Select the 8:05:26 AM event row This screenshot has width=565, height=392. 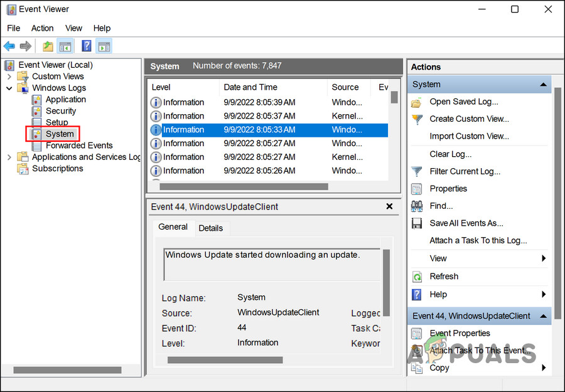(x=269, y=171)
